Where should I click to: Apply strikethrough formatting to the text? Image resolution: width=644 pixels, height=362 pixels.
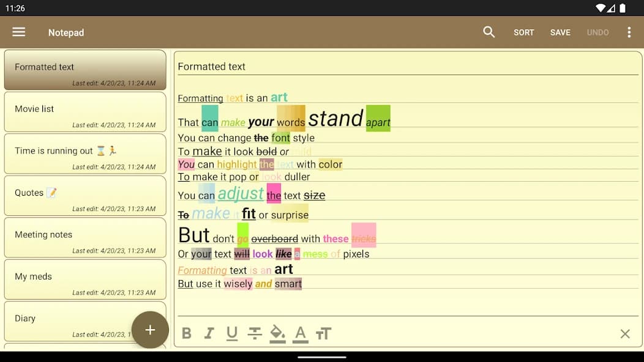click(255, 333)
